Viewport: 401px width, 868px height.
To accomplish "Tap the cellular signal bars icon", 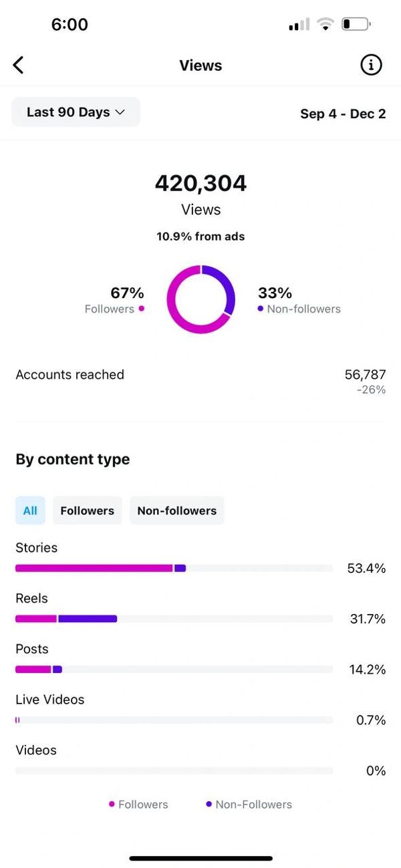I will tap(299, 25).
